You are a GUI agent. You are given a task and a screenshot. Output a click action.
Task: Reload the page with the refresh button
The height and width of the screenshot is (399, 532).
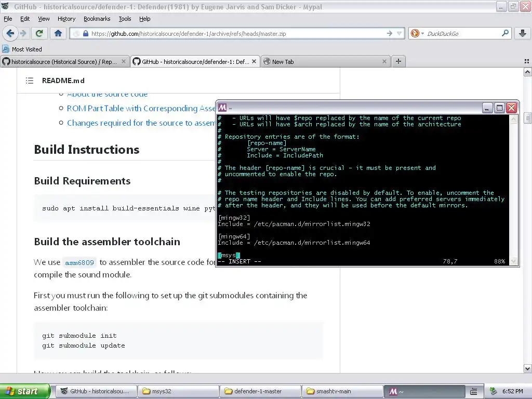[x=39, y=33]
